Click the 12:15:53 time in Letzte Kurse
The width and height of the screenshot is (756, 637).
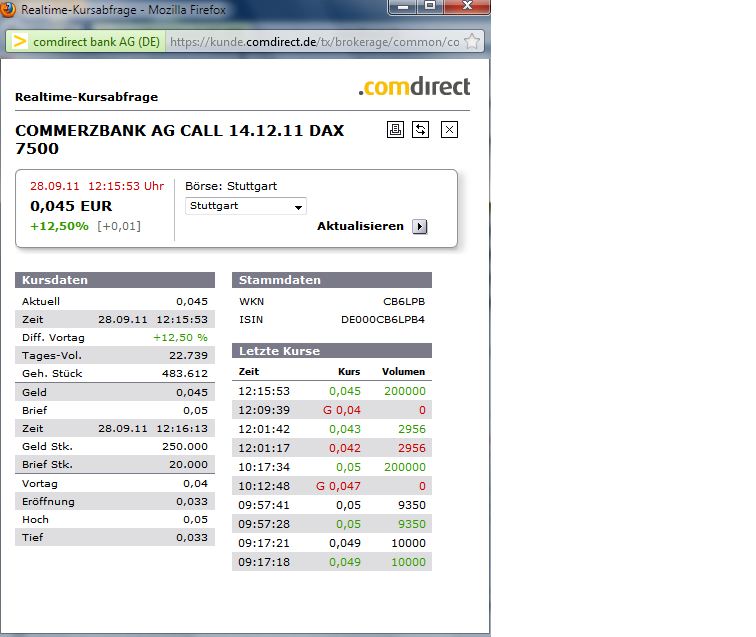(264, 392)
